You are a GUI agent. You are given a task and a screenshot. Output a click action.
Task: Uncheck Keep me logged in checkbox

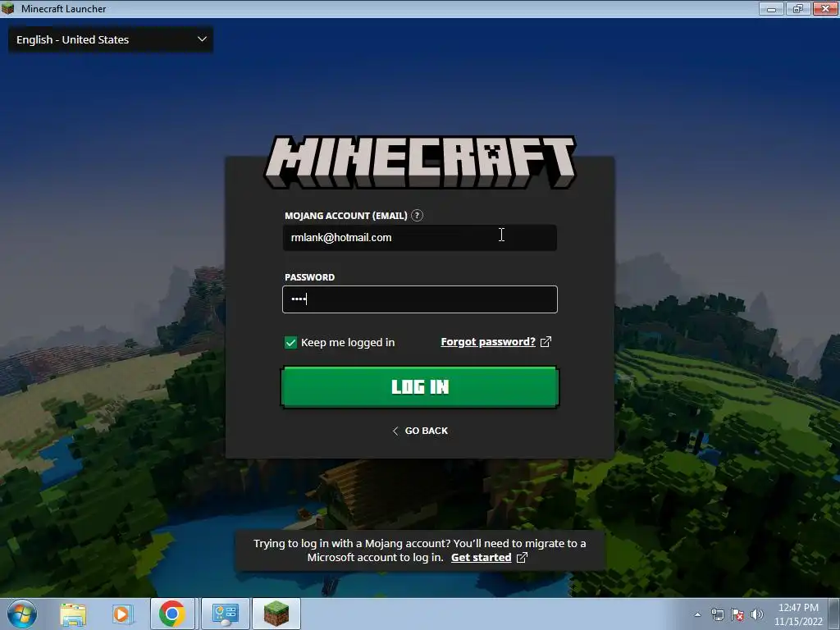[x=290, y=342]
